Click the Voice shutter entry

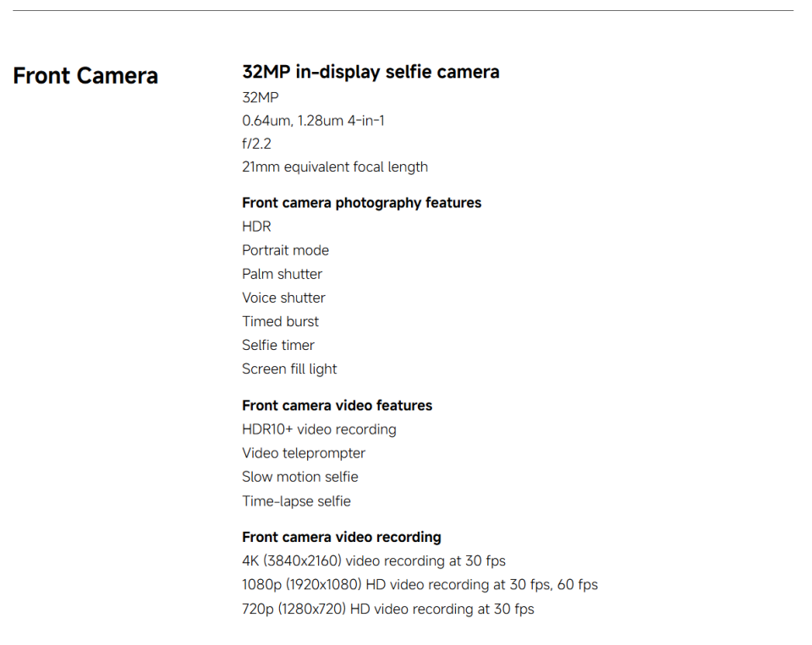click(x=283, y=298)
